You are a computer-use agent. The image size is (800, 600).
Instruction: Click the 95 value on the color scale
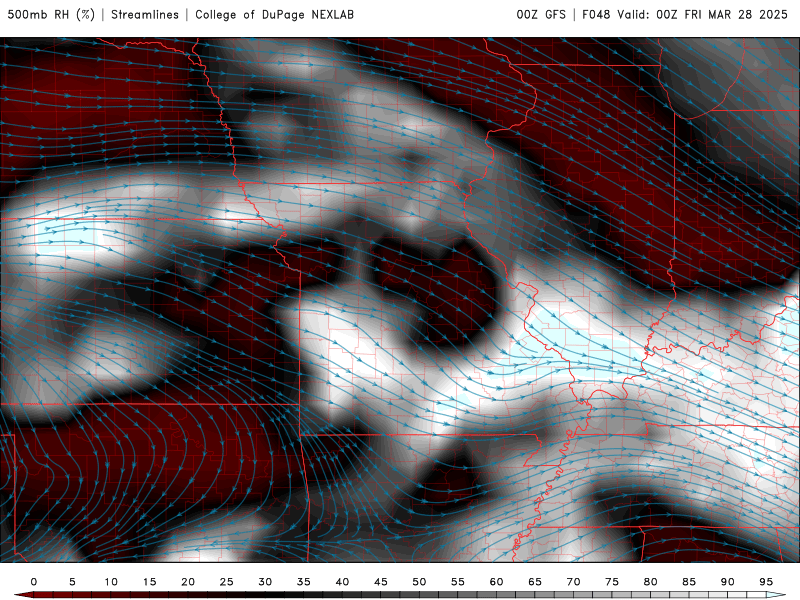[766, 582]
